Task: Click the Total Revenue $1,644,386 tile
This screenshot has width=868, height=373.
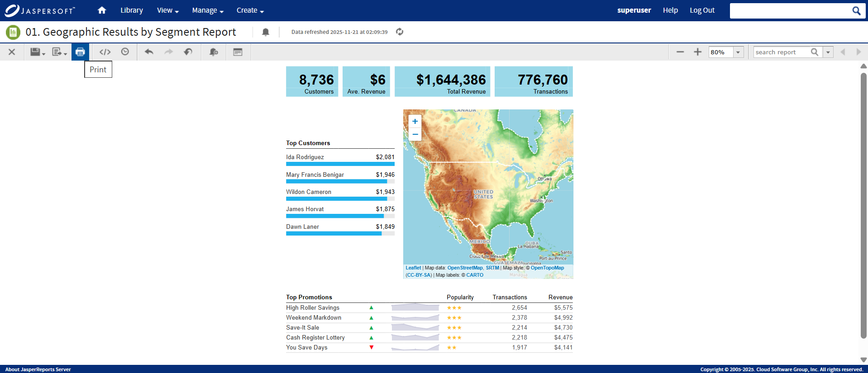Action: (443, 81)
